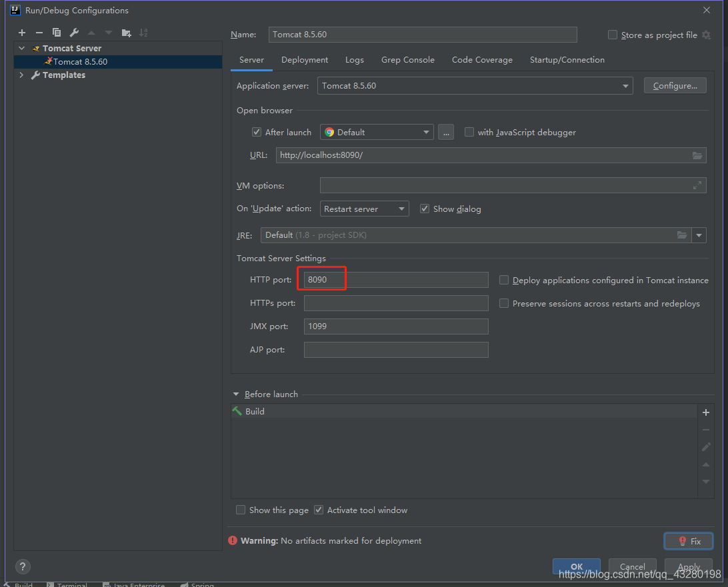Open help with the question mark icon
This screenshot has height=587, width=728.
(x=23, y=566)
